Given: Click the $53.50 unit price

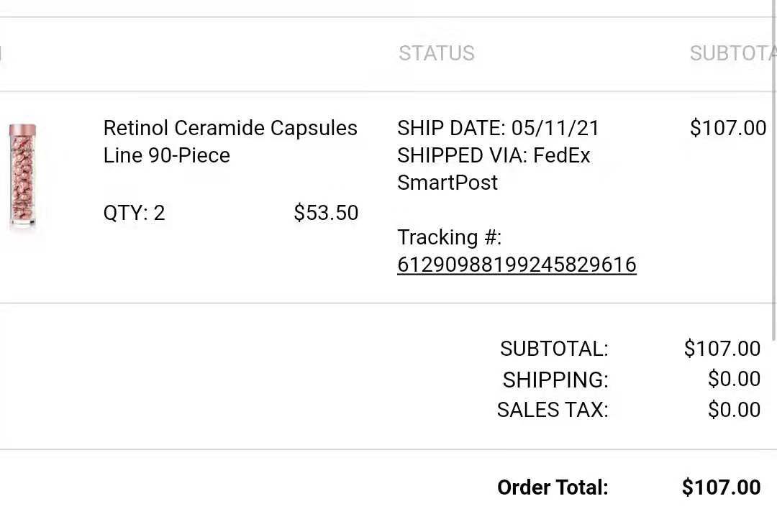Looking at the screenshot, I should pos(326,213).
